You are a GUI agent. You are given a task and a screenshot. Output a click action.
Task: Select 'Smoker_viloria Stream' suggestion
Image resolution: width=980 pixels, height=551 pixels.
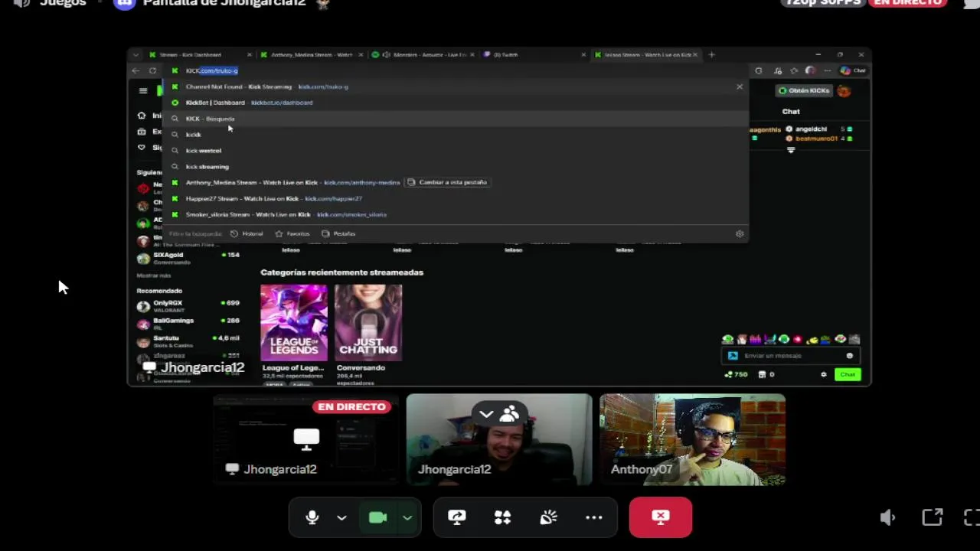click(x=456, y=215)
